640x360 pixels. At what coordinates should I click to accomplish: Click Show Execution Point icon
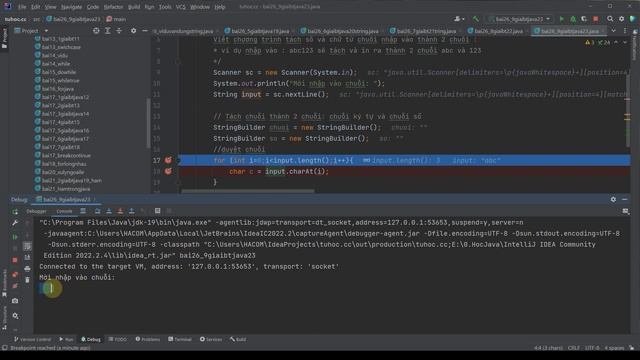83,211
